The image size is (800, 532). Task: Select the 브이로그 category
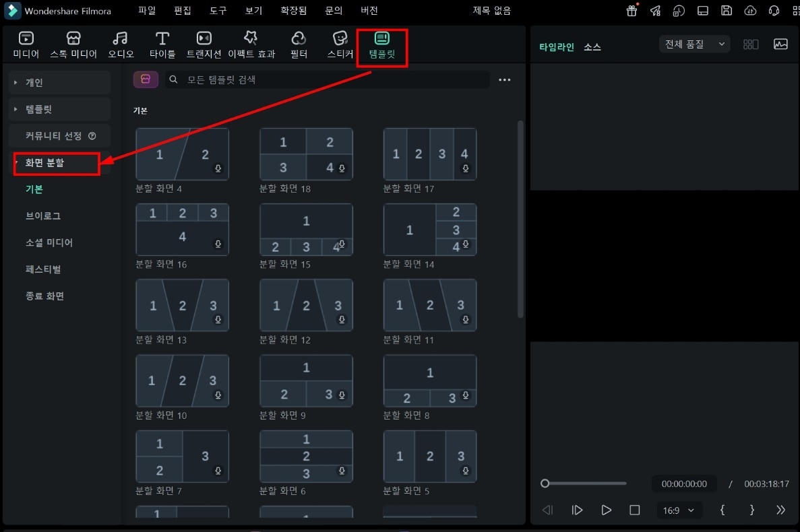[43, 216]
